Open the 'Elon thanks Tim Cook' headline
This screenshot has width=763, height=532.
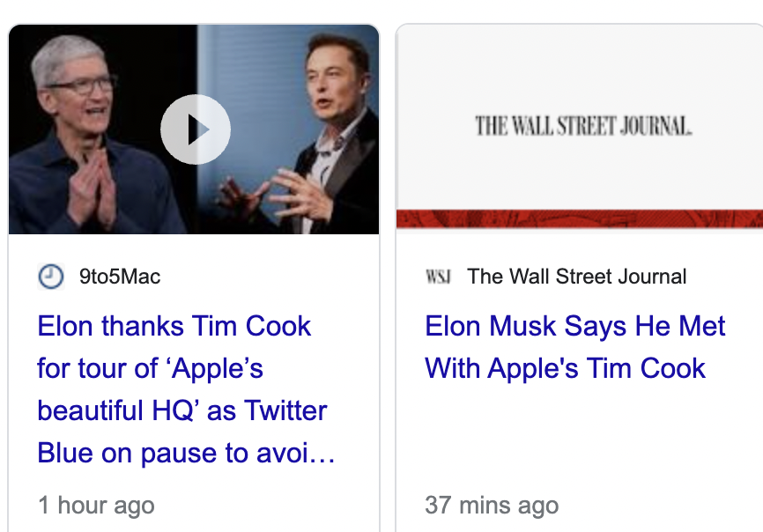[174, 326]
